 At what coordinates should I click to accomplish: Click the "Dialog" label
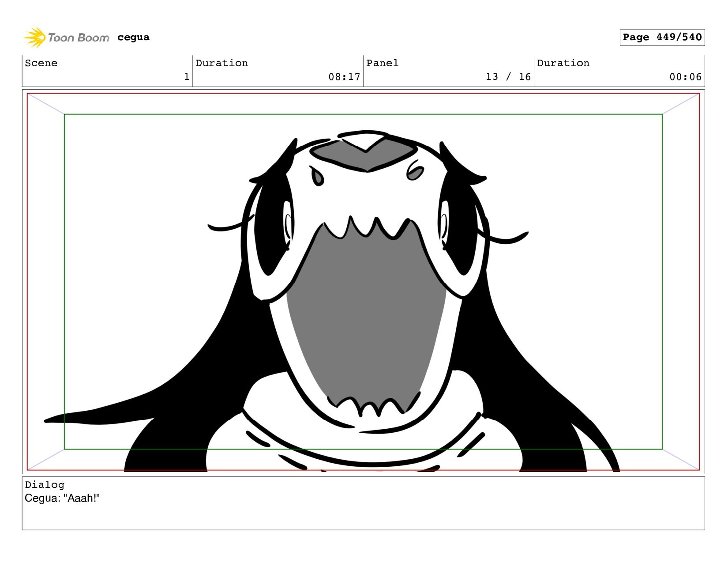pos(45,485)
